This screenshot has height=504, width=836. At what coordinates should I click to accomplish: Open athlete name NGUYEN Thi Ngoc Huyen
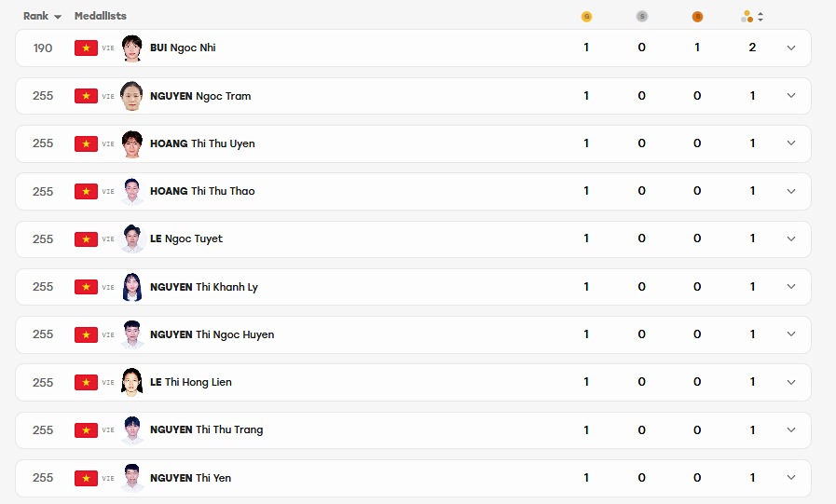click(212, 334)
